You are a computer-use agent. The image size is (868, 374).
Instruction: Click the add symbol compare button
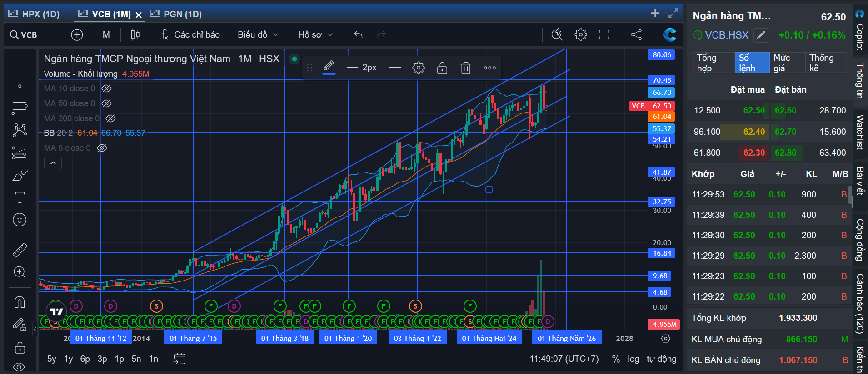[77, 35]
